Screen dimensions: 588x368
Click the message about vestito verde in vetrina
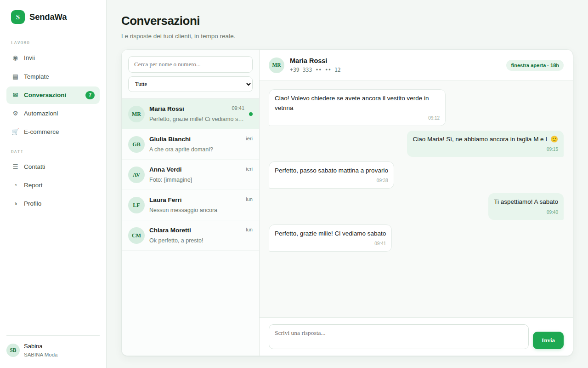click(x=357, y=108)
